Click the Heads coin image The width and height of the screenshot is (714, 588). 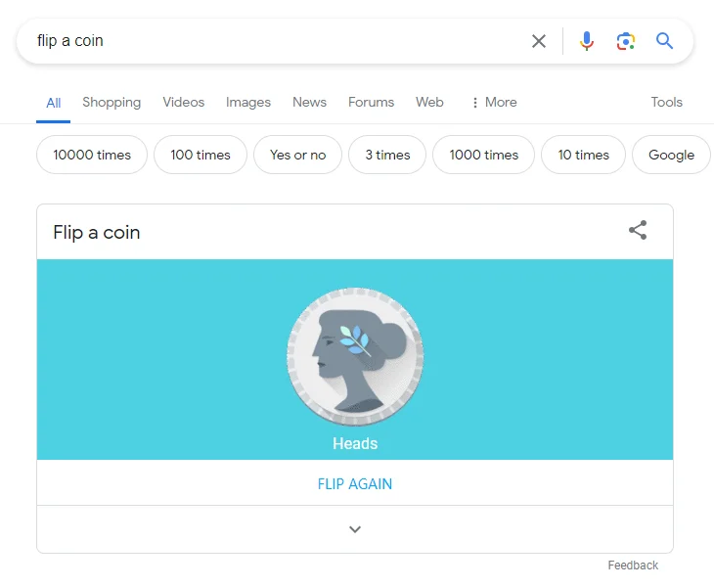point(355,357)
